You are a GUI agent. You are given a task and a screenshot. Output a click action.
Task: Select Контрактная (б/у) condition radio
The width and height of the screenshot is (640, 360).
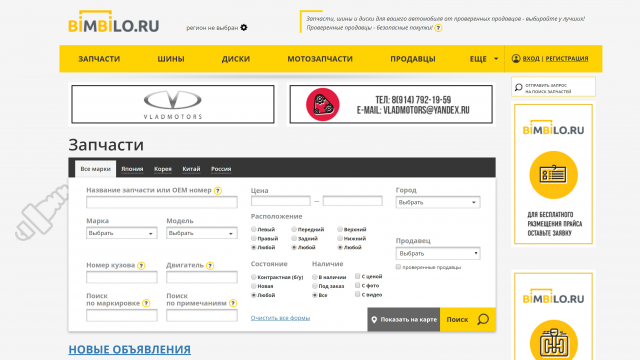click(x=253, y=277)
